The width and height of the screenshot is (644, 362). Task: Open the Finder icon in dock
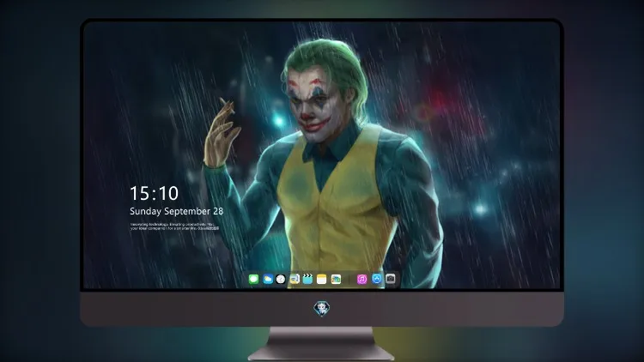[295, 279]
